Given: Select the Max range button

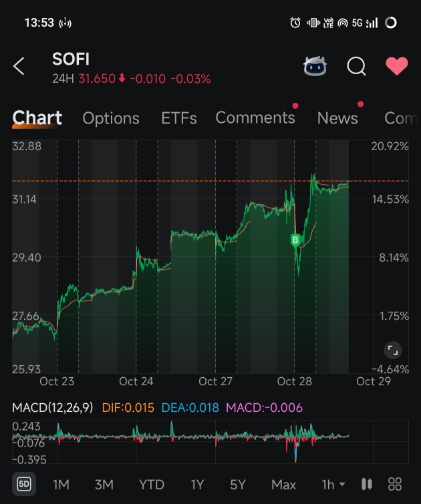Looking at the screenshot, I should coord(283,484).
